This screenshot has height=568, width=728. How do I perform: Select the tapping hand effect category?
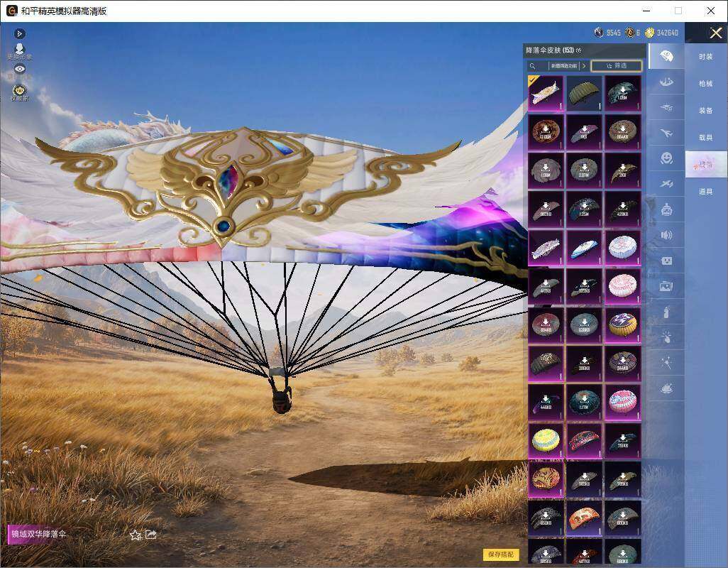(x=666, y=337)
